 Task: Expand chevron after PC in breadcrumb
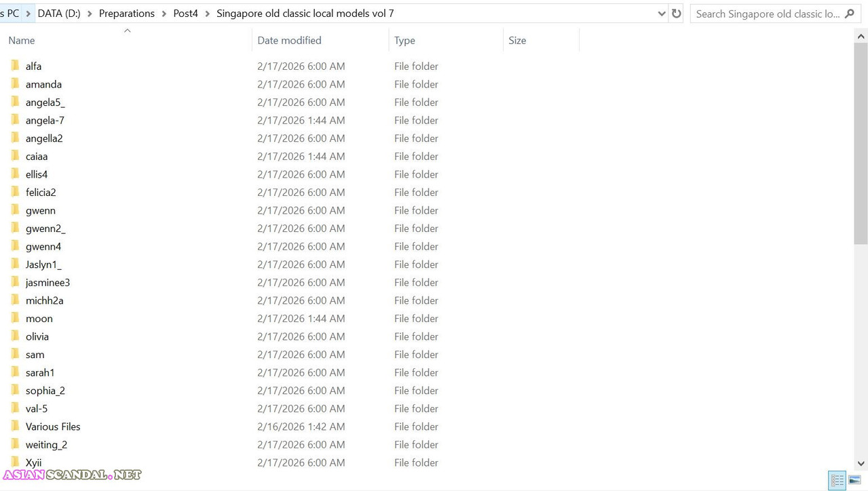(29, 14)
